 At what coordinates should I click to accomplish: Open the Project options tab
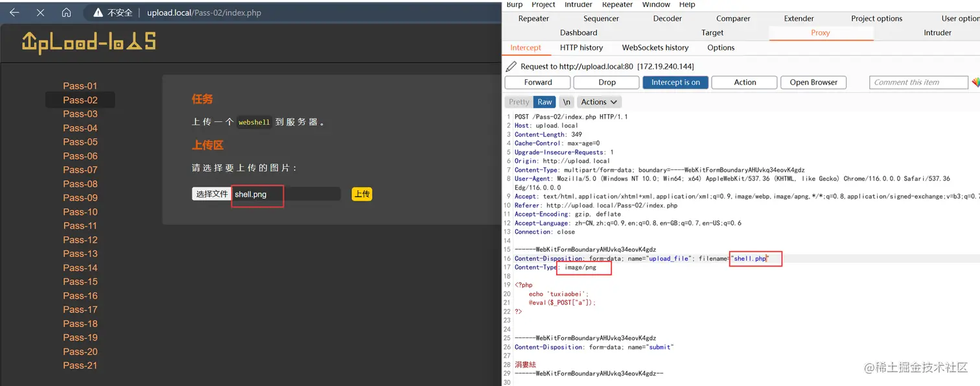[876, 19]
